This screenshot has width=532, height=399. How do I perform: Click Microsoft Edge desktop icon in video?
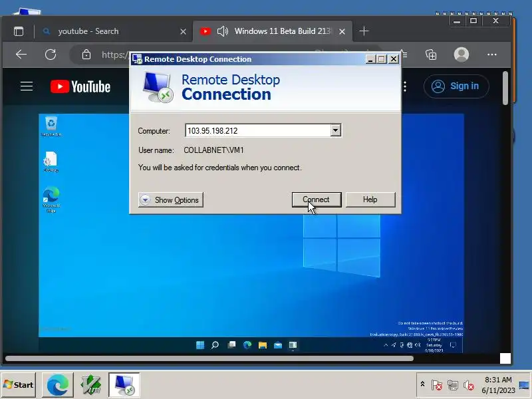point(51,199)
